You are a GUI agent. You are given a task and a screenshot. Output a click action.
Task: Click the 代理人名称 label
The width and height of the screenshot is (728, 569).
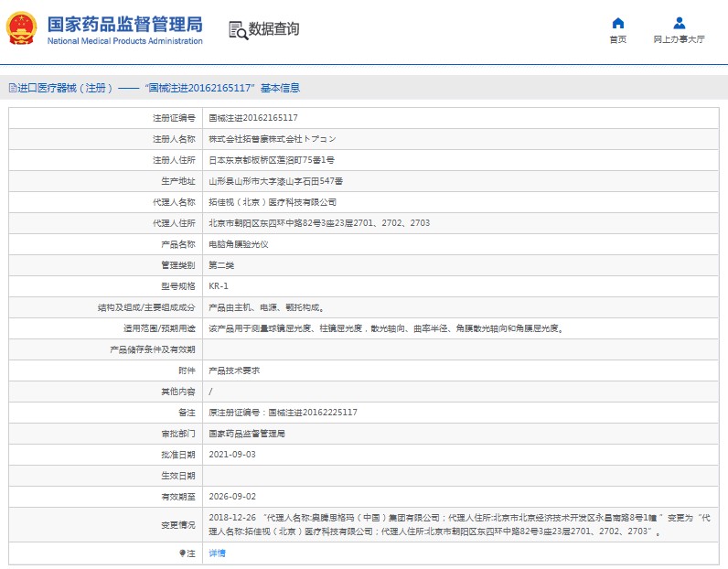(174, 202)
